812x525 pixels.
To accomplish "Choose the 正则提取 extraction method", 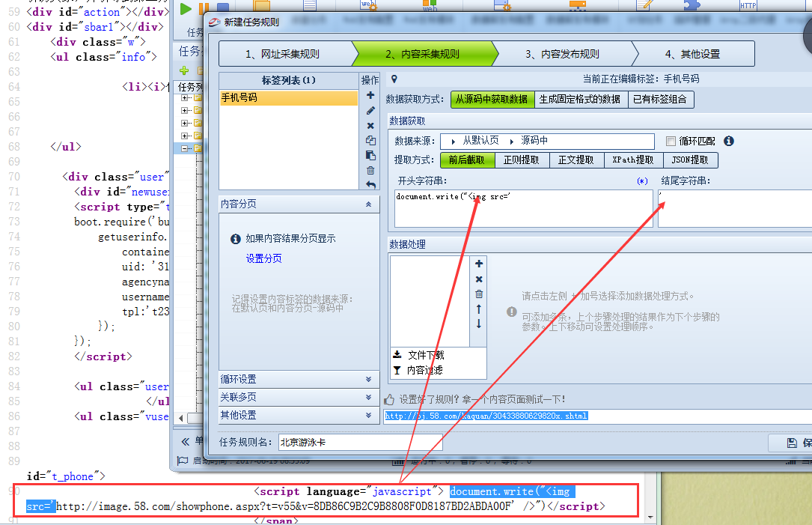I will 522,160.
